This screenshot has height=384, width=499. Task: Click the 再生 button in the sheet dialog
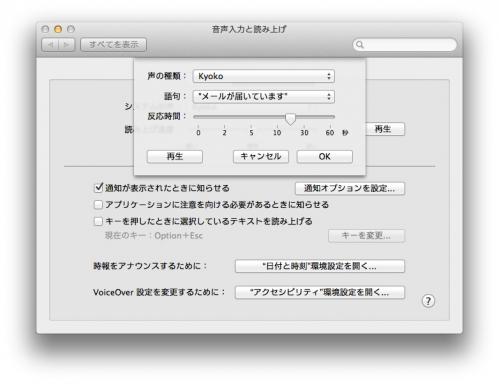pyautogui.click(x=175, y=156)
